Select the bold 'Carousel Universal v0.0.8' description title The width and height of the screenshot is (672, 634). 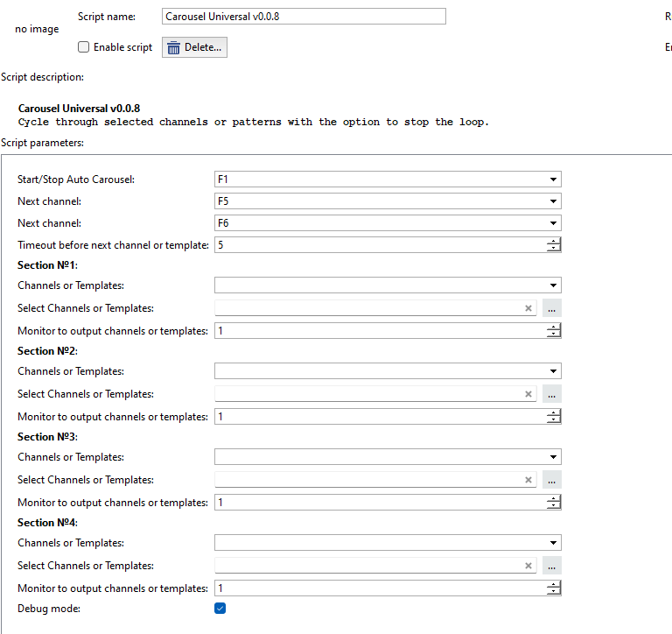79,108
